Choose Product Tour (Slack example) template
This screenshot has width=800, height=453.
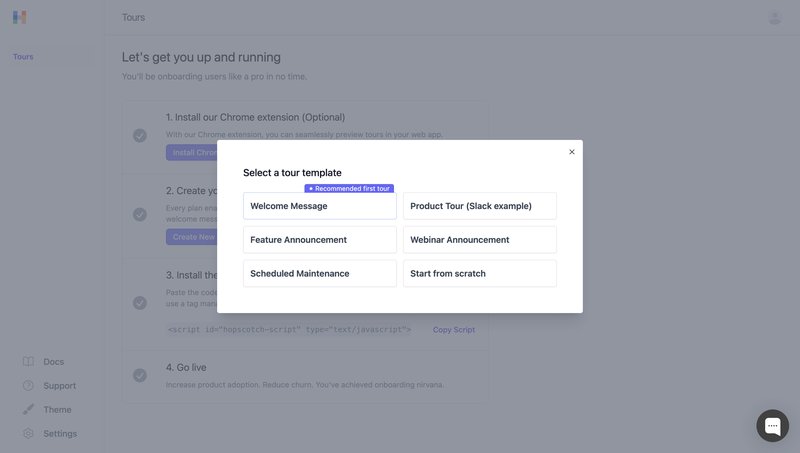[x=479, y=206]
